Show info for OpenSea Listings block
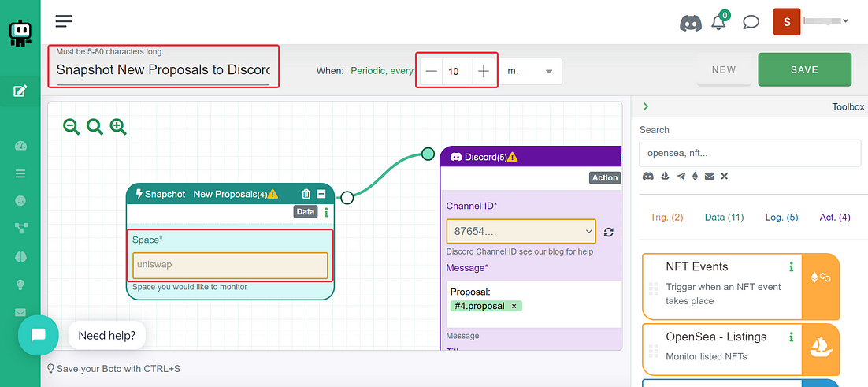This screenshot has height=387, width=868. click(791, 337)
